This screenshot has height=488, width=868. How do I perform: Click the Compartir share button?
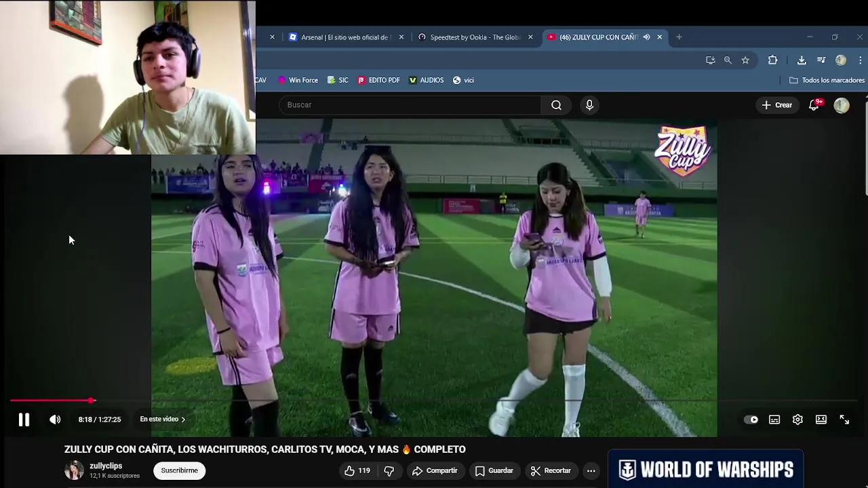435,470
